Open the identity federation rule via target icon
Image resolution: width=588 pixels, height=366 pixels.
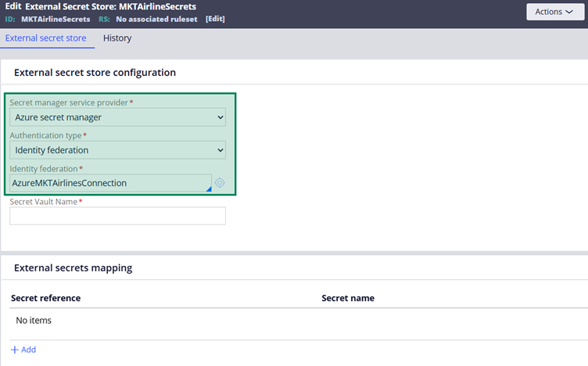point(220,183)
